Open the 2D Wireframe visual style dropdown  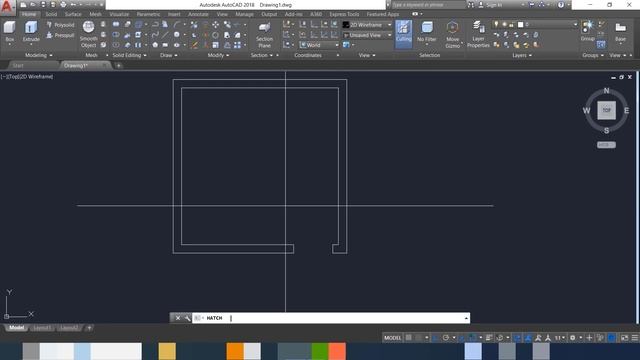367,25
